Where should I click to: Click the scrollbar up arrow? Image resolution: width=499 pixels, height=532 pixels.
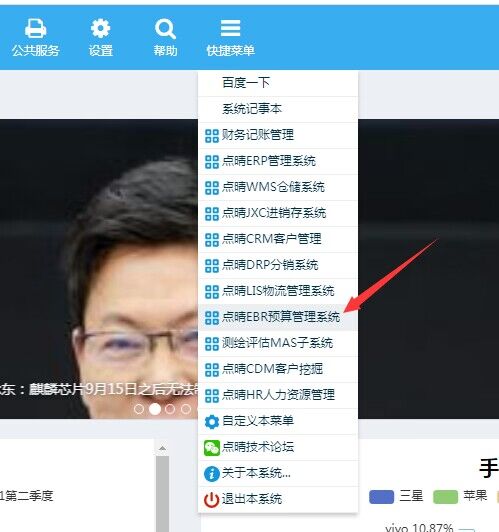pos(162,449)
